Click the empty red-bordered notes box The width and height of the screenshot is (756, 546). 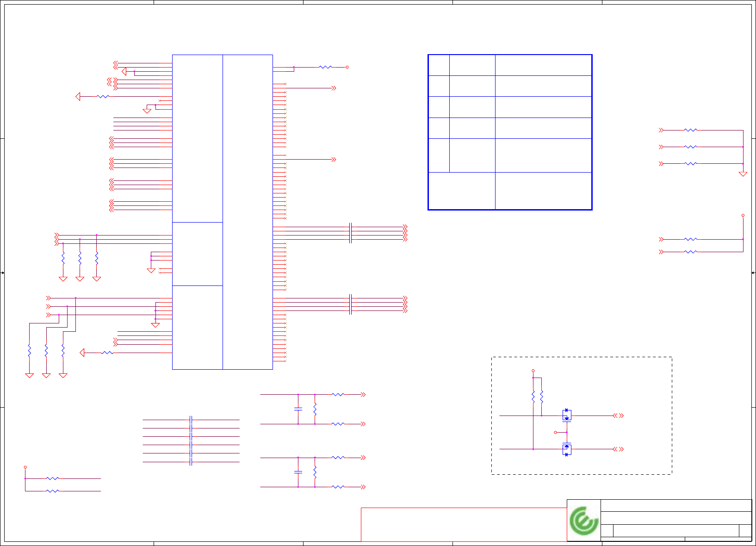464,525
